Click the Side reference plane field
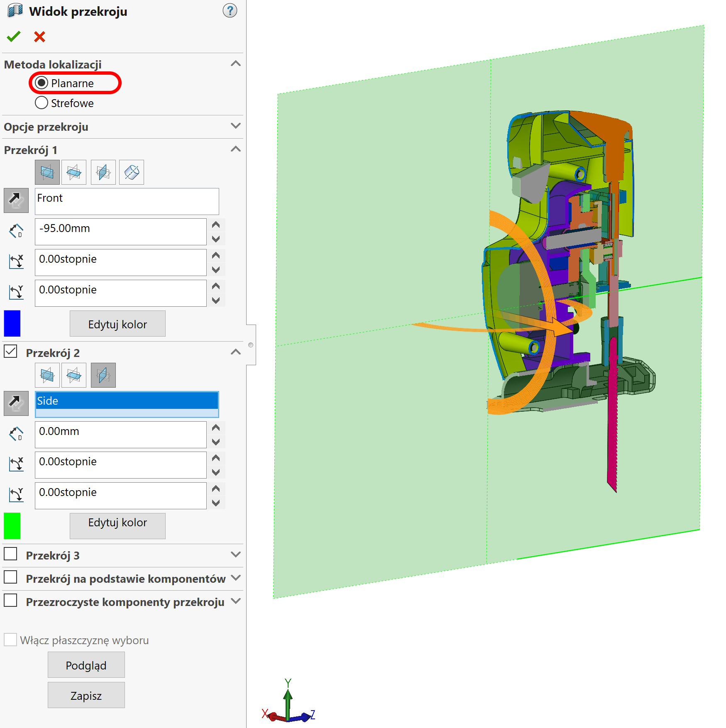 pyautogui.click(x=127, y=404)
